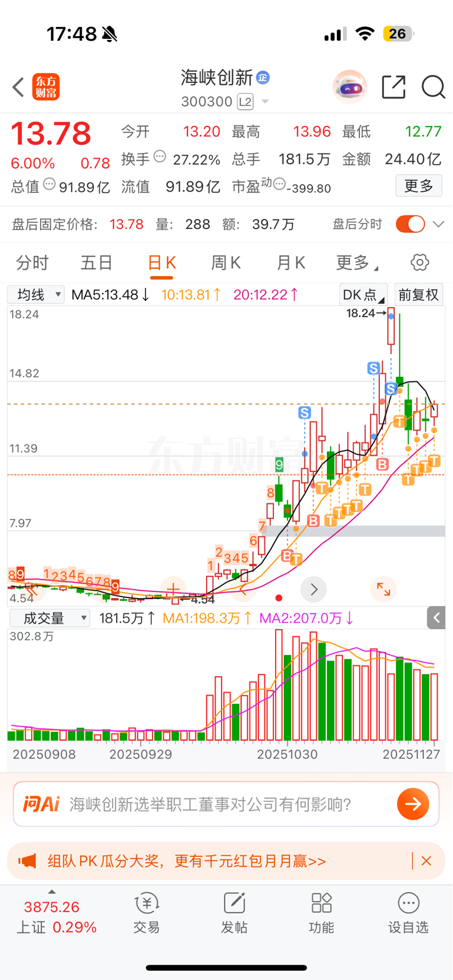Open the 更多 chart period menu

pyautogui.click(x=356, y=263)
